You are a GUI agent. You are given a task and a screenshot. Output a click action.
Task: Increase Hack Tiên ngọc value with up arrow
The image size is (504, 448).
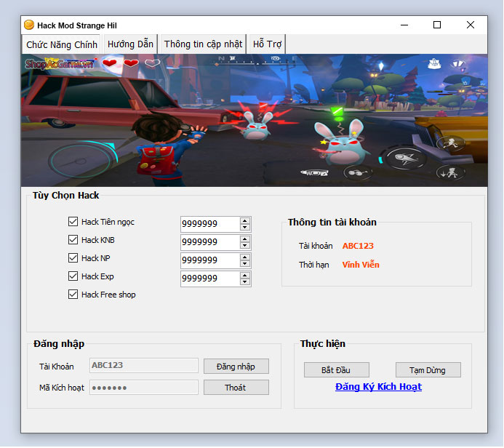pyautogui.click(x=245, y=220)
